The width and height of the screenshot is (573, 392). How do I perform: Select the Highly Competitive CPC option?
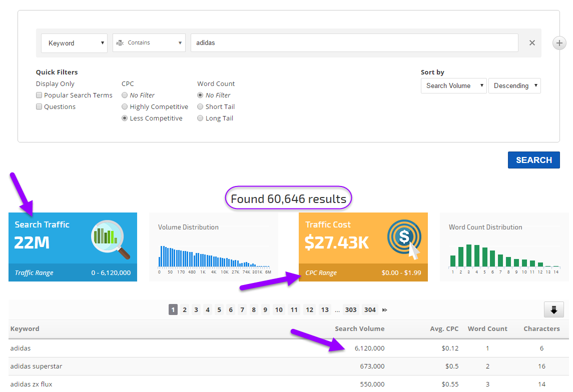coord(125,107)
